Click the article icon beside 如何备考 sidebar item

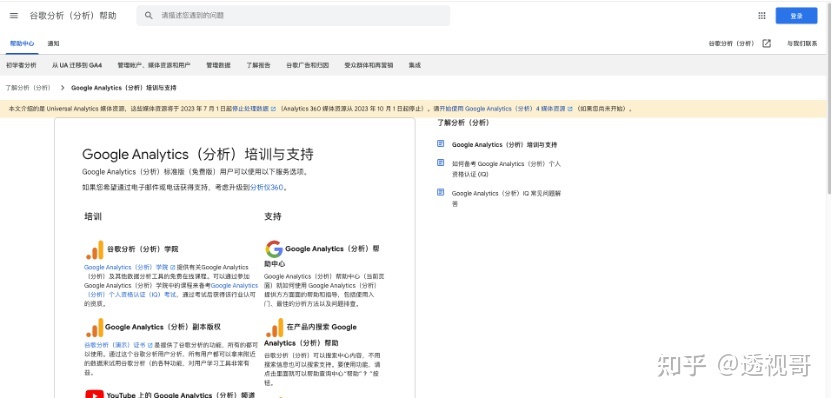click(x=440, y=163)
